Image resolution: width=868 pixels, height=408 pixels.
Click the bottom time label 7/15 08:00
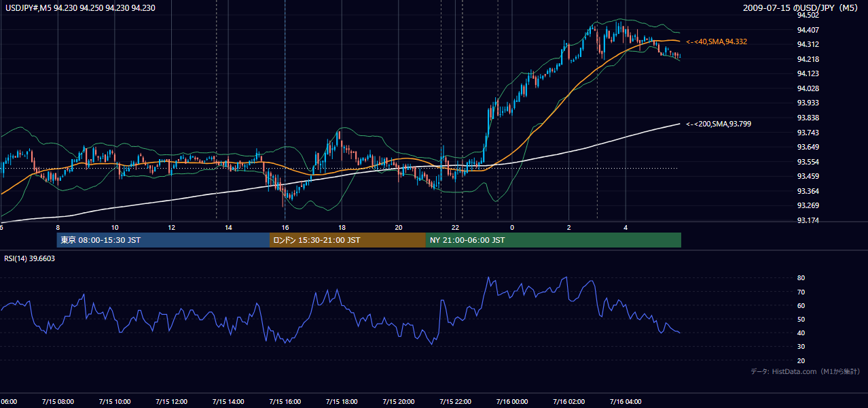[57, 401]
